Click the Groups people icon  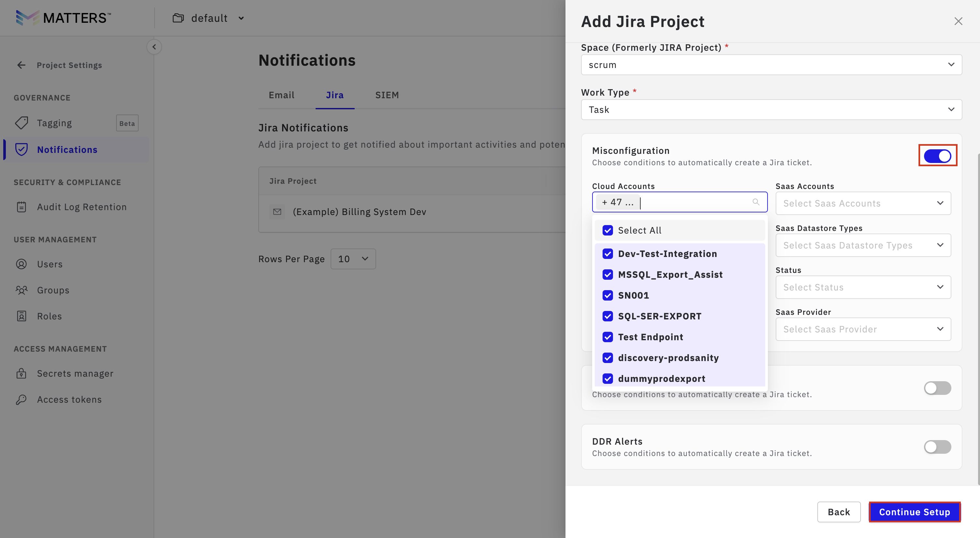point(22,290)
